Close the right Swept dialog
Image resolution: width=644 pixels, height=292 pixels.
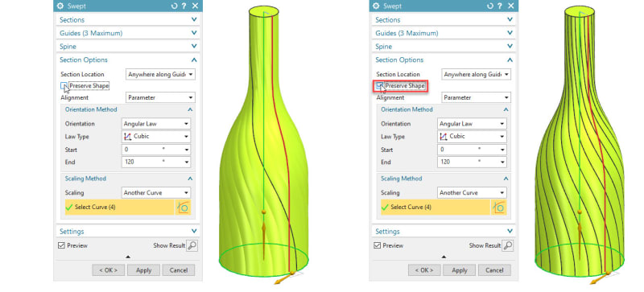(511, 6)
